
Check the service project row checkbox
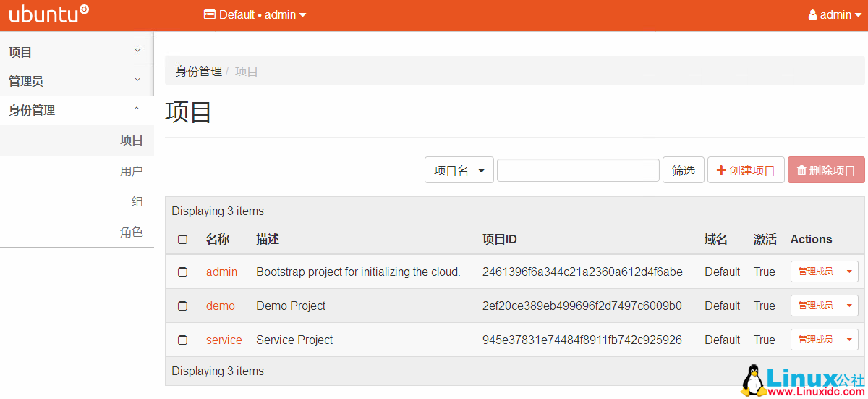182,340
